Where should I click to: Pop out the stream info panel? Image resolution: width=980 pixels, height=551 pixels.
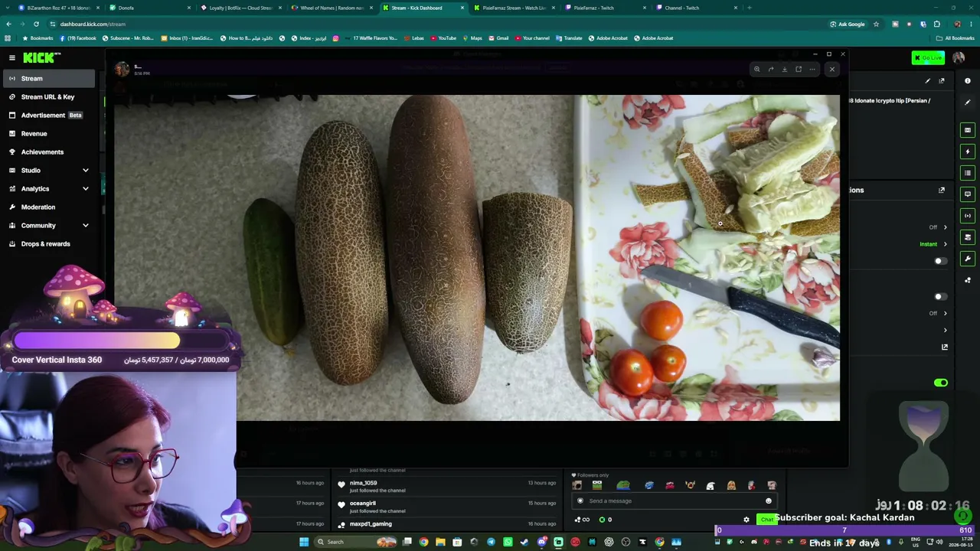tap(942, 80)
